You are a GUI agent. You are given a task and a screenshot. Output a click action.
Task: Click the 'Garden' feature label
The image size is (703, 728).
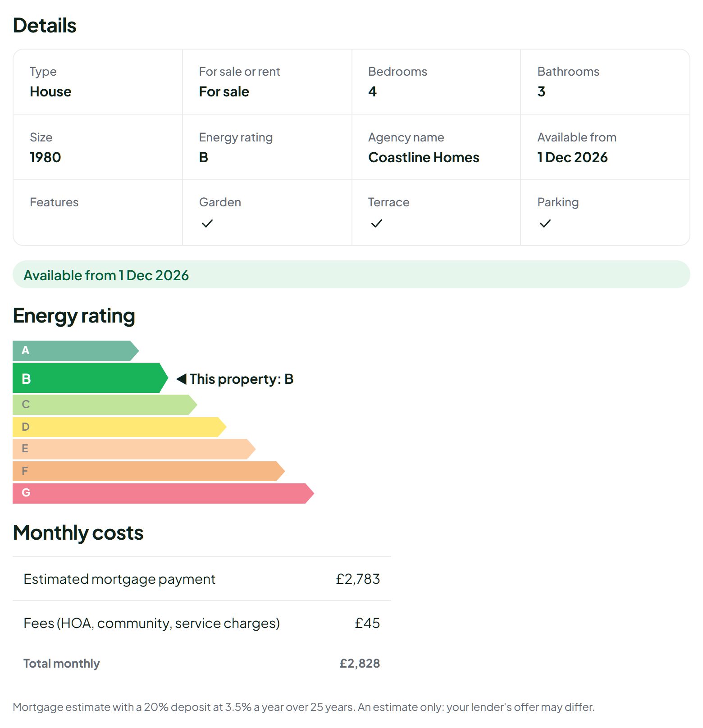[x=220, y=202]
